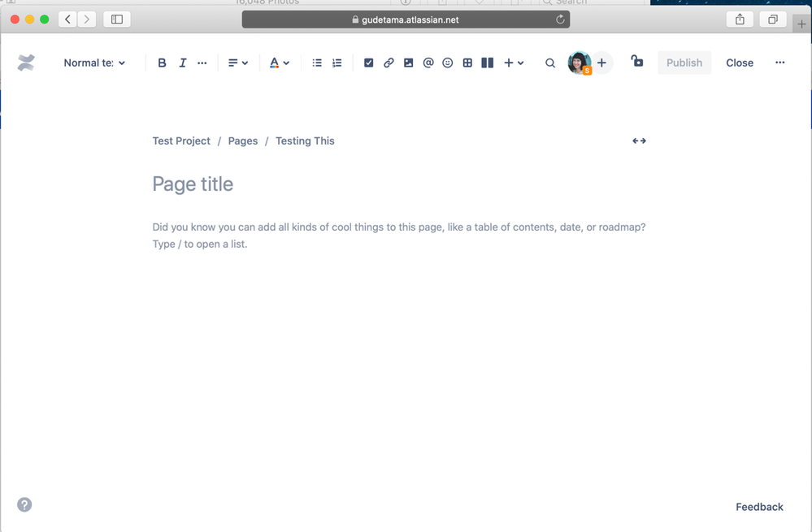Show all Safari tabs overview
Screen dimensions: 812x532
tap(773, 19)
